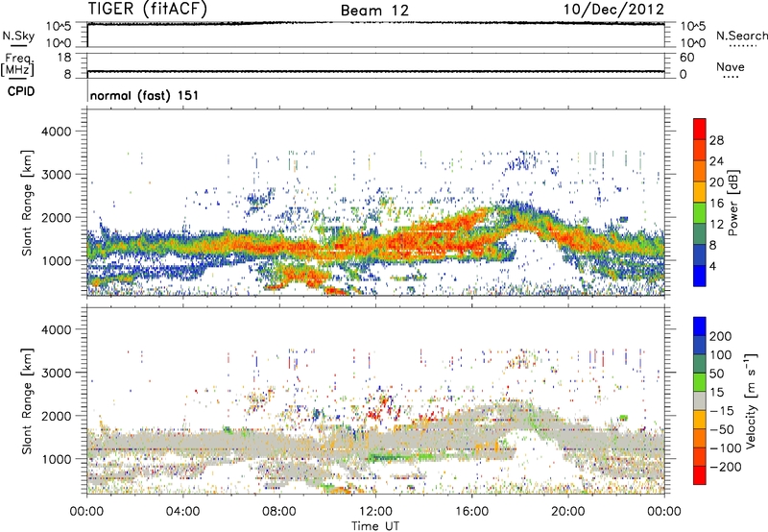The image size is (768, 532).
Task: Click the 'normal (fast) 151' CPID text
Action: (145, 95)
